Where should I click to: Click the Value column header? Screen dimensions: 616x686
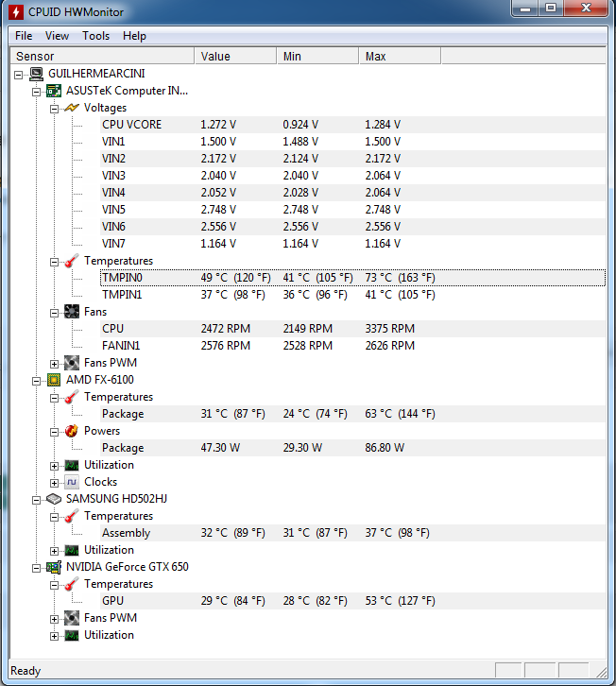click(x=236, y=57)
